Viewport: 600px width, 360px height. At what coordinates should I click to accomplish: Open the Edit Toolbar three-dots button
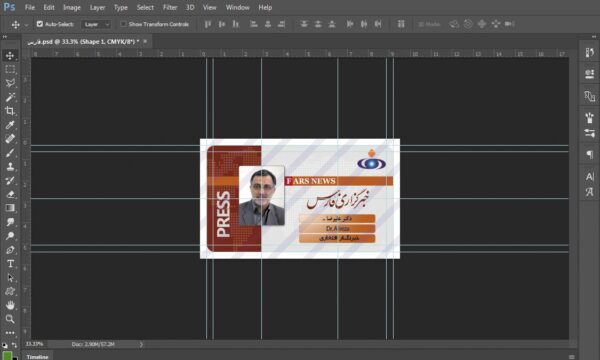(10, 332)
